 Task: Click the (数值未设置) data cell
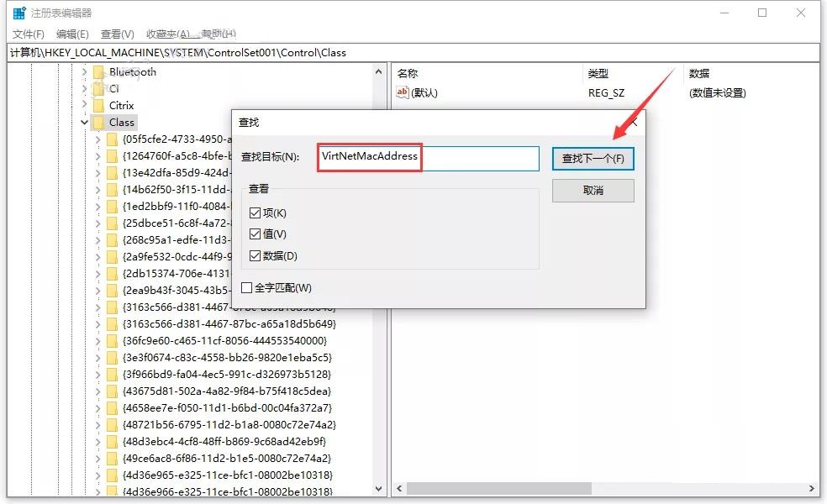coord(717,92)
